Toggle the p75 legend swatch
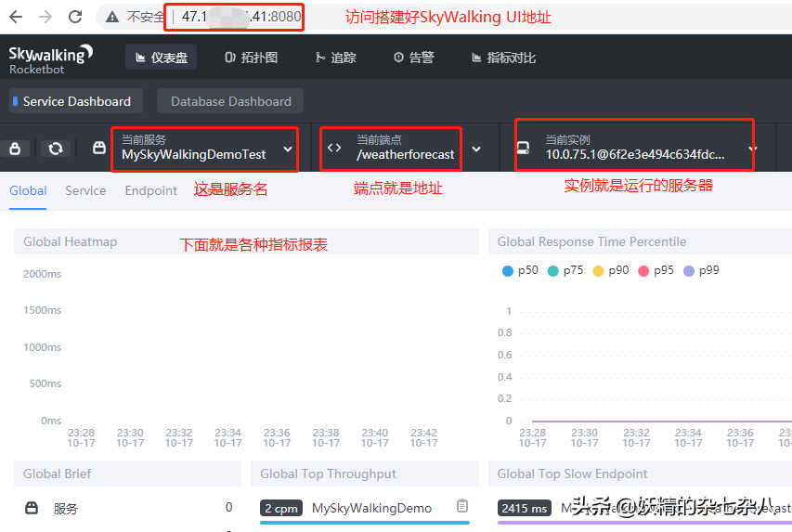This screenshot has width=792, height=532. 553,271
